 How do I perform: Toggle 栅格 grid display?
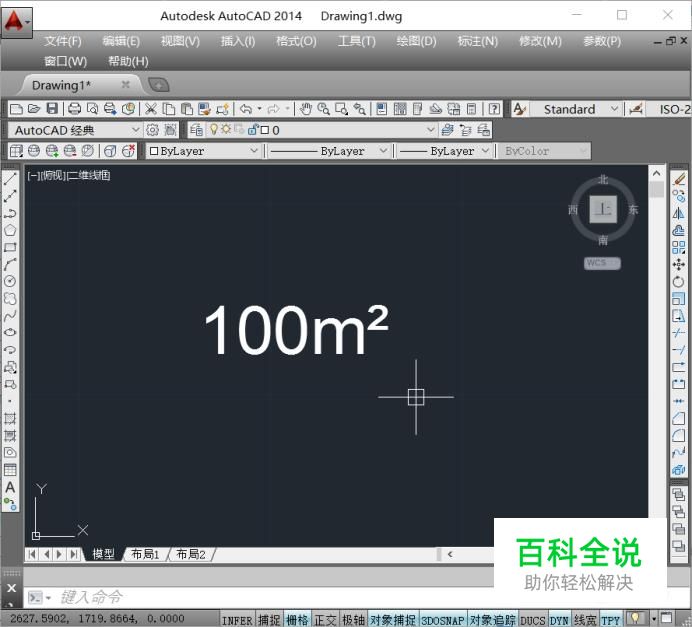(x=297, y=620)
